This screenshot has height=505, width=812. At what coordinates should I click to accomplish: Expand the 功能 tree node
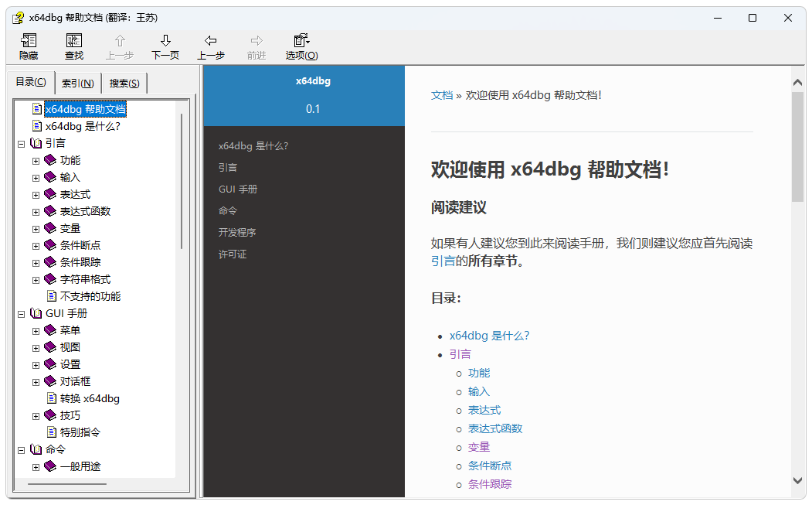coord(36,161)
